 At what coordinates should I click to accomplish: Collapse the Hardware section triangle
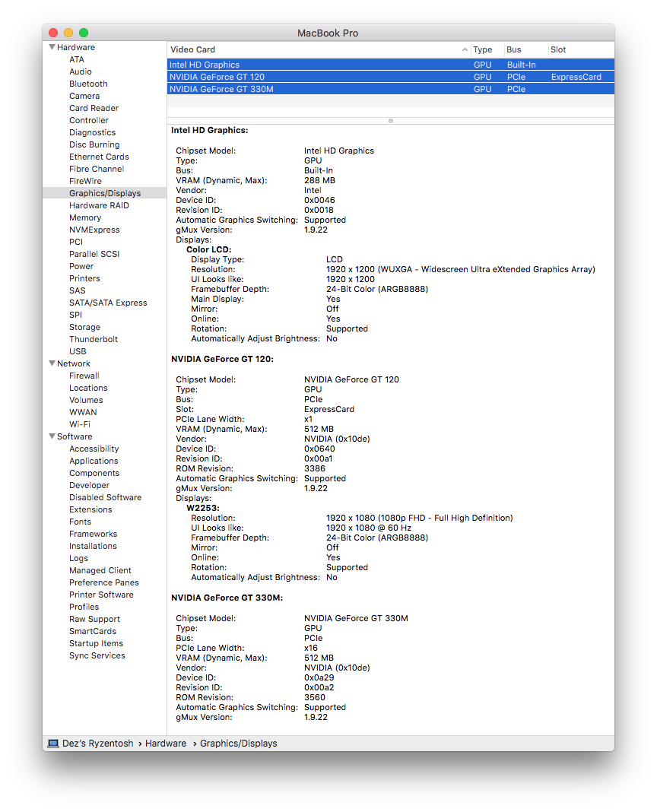coord(52,47)
